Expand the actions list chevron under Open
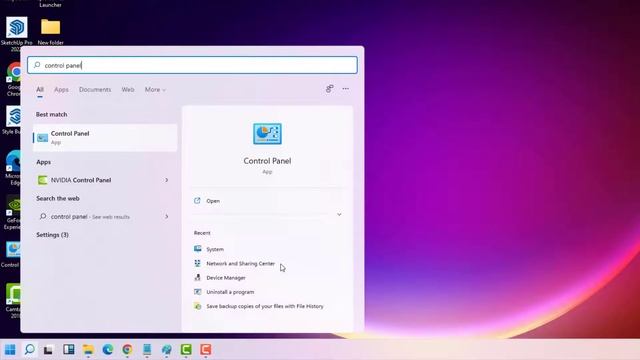 (x=339, y=214)
